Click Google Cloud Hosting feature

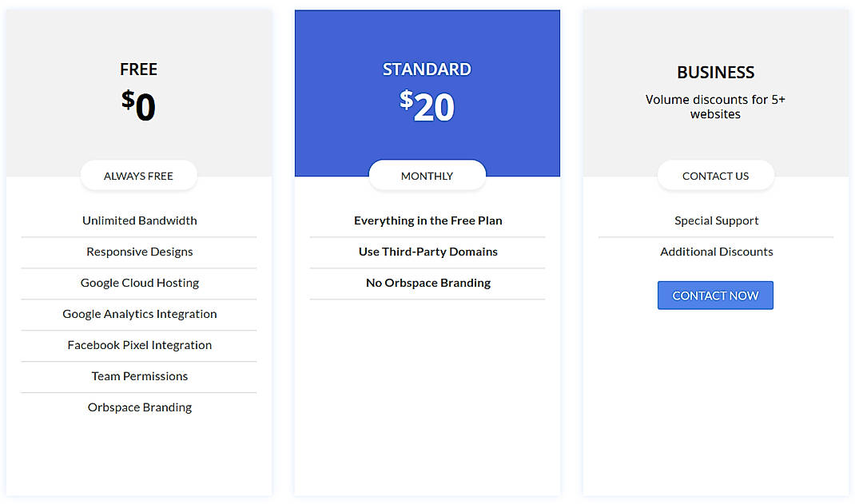pos(139,283)
